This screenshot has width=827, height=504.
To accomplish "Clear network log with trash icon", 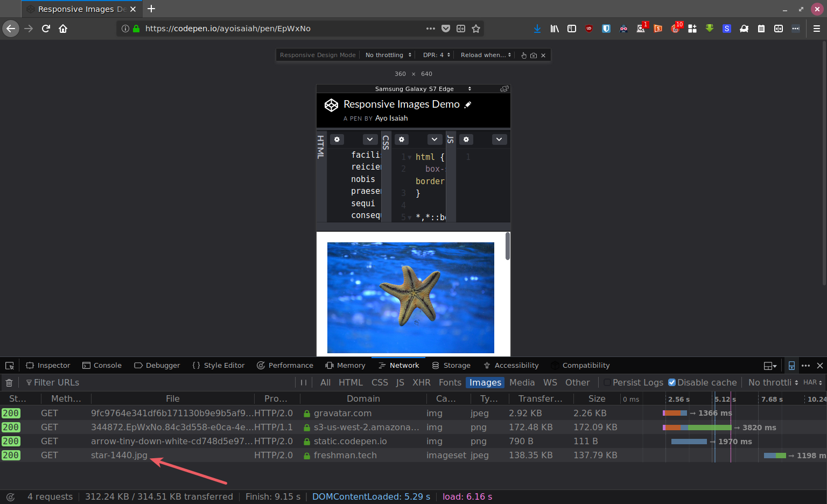I will 9,383.
